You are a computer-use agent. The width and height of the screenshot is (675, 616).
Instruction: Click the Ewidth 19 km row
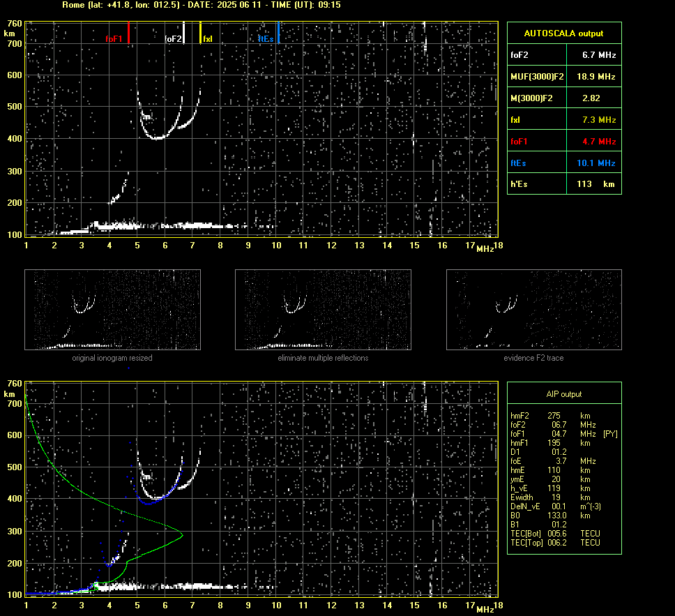coord(550,497)
